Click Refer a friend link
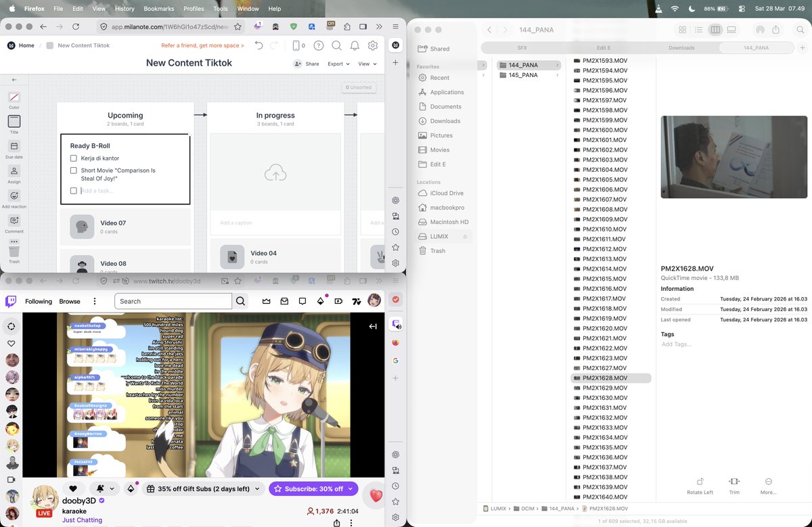Image resolution: width=812 pixels, height=527 pixels. click(x=202, y=45)
